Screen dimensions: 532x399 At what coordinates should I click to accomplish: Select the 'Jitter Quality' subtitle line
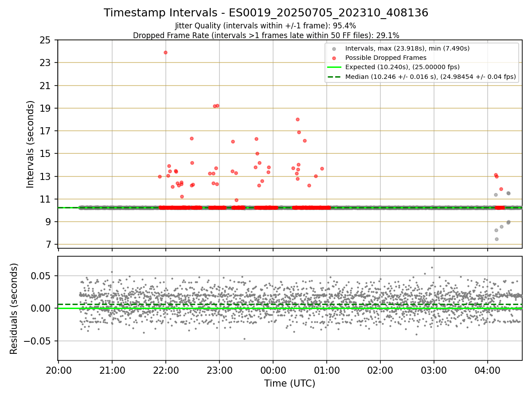point(266,26)
